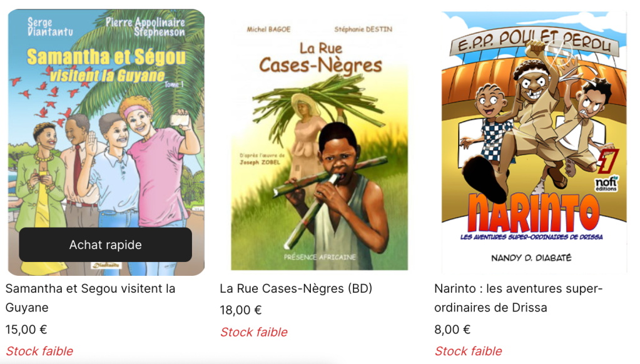Click Présence Africaine text on second cover
Image resolution: width=640 pixels, height=364 pixels.
320,257
